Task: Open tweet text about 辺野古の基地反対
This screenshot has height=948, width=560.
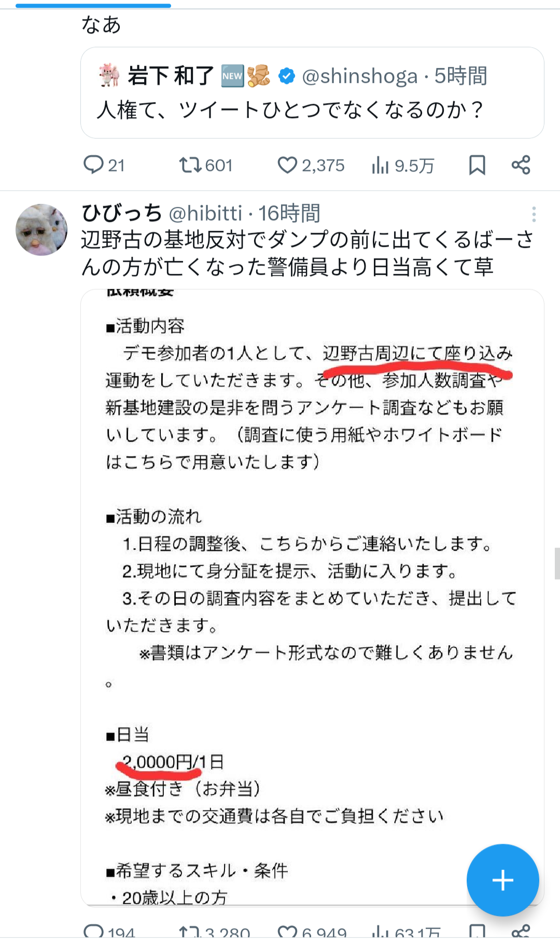Action: point(308,253)
